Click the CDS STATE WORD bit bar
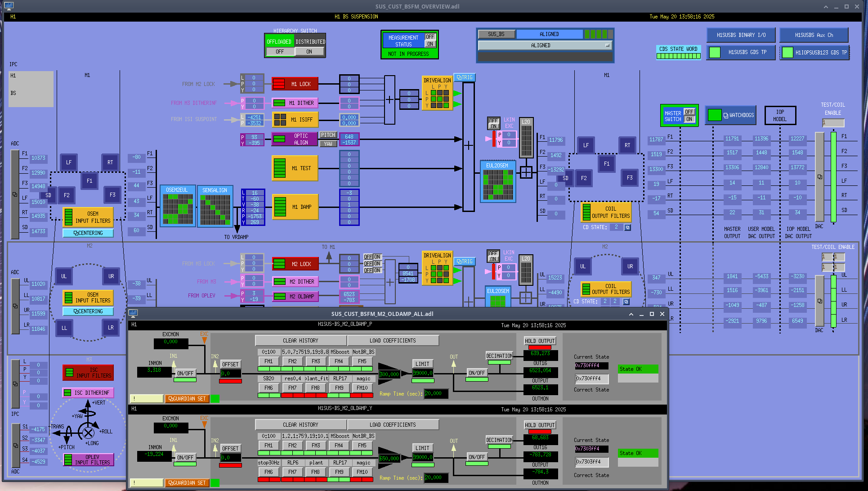This screenshot has height=491, width=868. tap(678, 56)
